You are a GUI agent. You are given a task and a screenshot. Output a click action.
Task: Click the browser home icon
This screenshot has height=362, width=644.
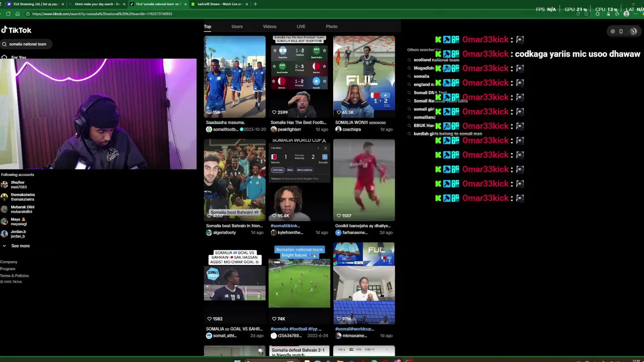pyautogui.click(x=17, y=14)
